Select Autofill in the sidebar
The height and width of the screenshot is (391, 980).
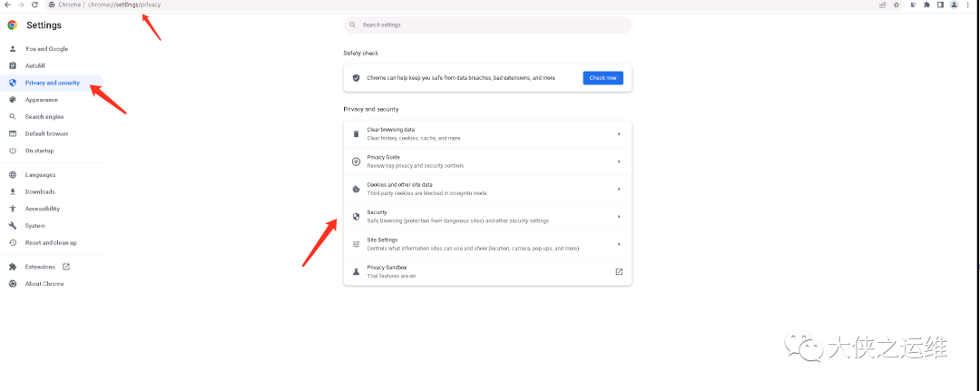35,66
